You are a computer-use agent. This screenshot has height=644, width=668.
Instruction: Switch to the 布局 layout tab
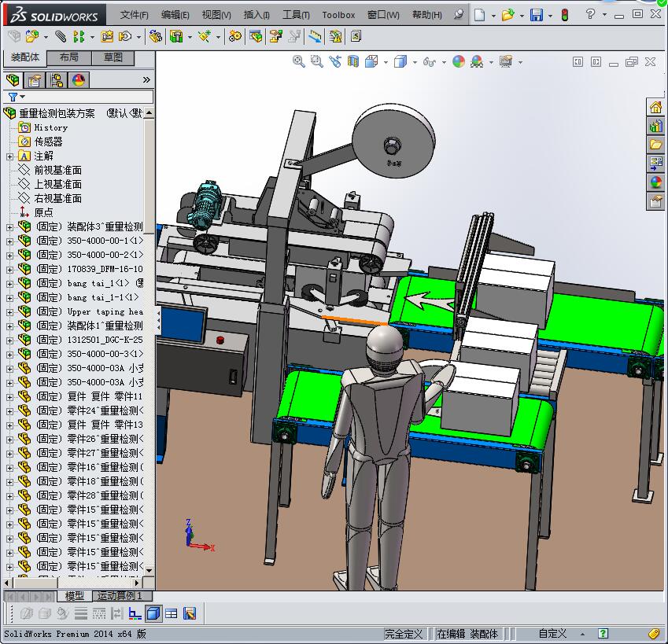tap(68, 57)
